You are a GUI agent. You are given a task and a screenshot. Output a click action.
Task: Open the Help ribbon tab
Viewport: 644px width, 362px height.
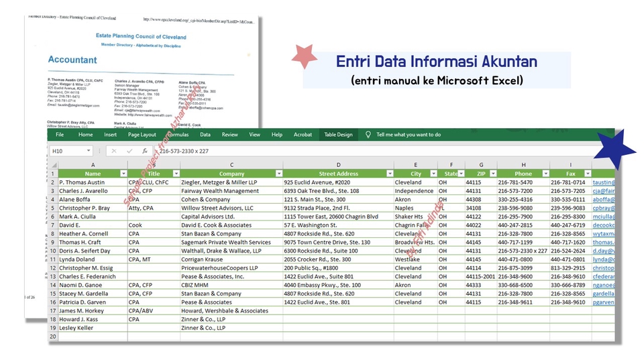coord(277,135)
